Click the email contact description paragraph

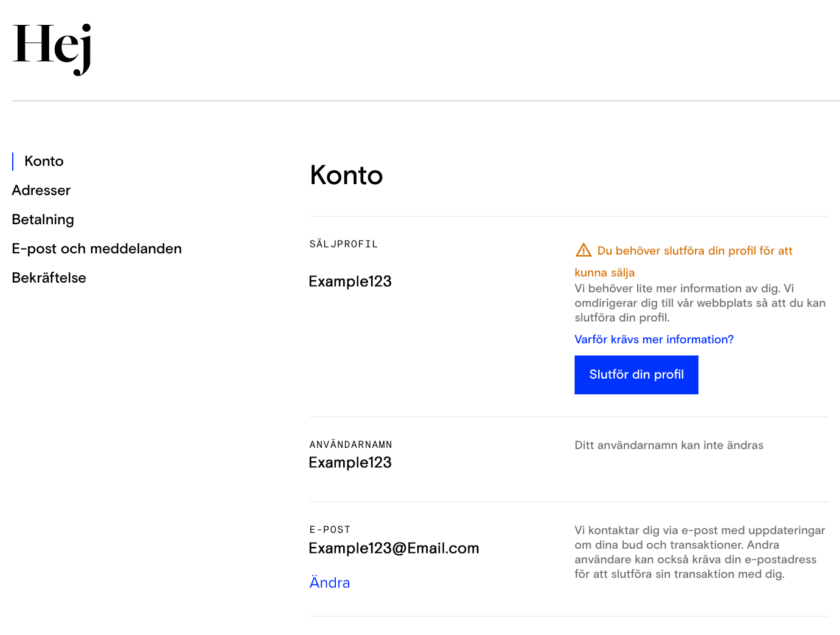tap(699, 552)
